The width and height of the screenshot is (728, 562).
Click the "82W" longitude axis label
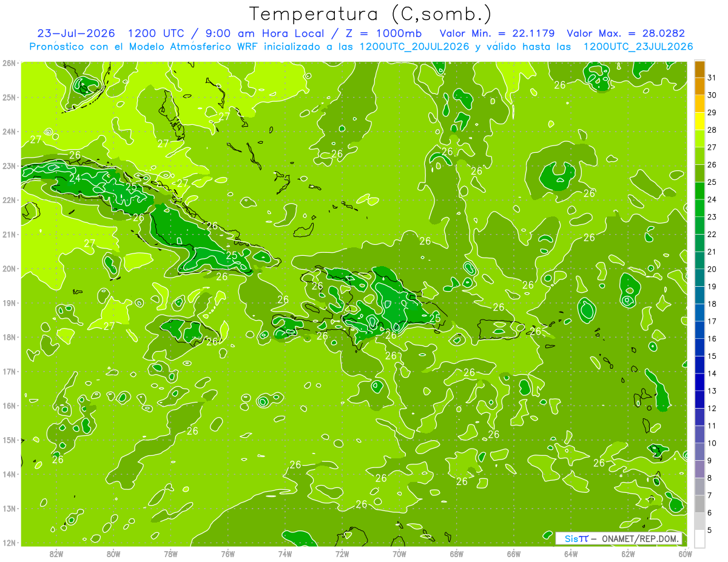click(x=56, y=554)
